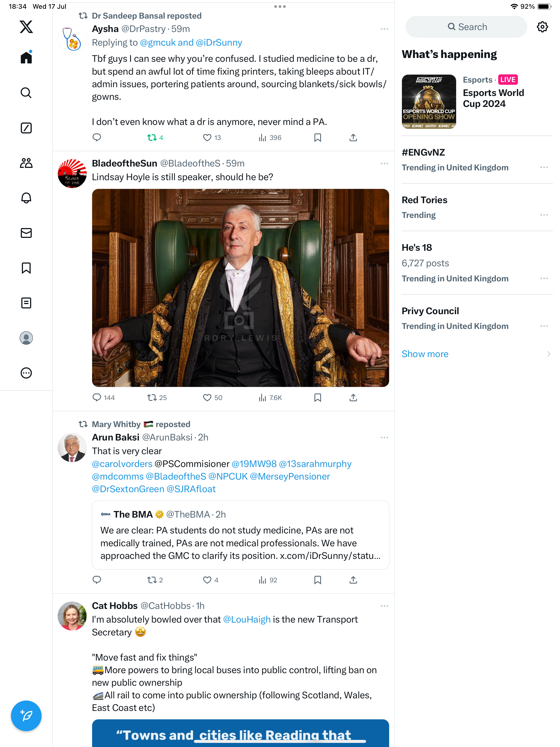The height and width of the screenshot is (747, 560).
Task: Share the BladeoftheSun post
Action: tap(353, 398)
